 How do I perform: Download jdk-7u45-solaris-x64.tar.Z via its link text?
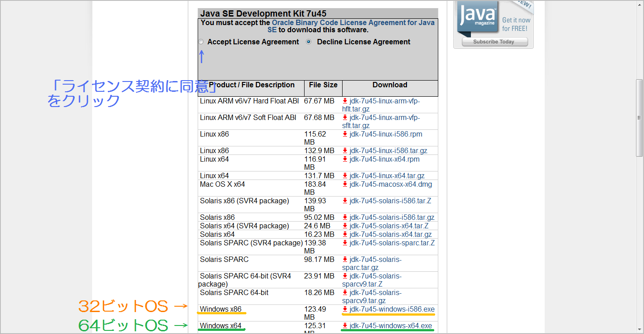(389, 226)
